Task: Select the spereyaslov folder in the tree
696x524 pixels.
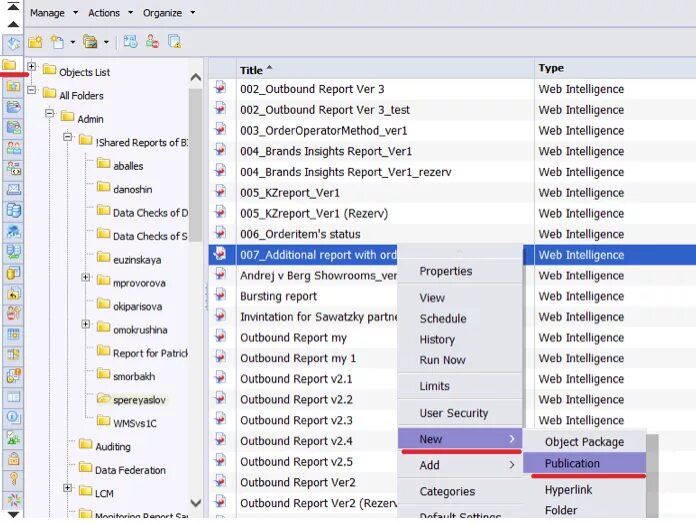Action: click(x=139, y=400)
